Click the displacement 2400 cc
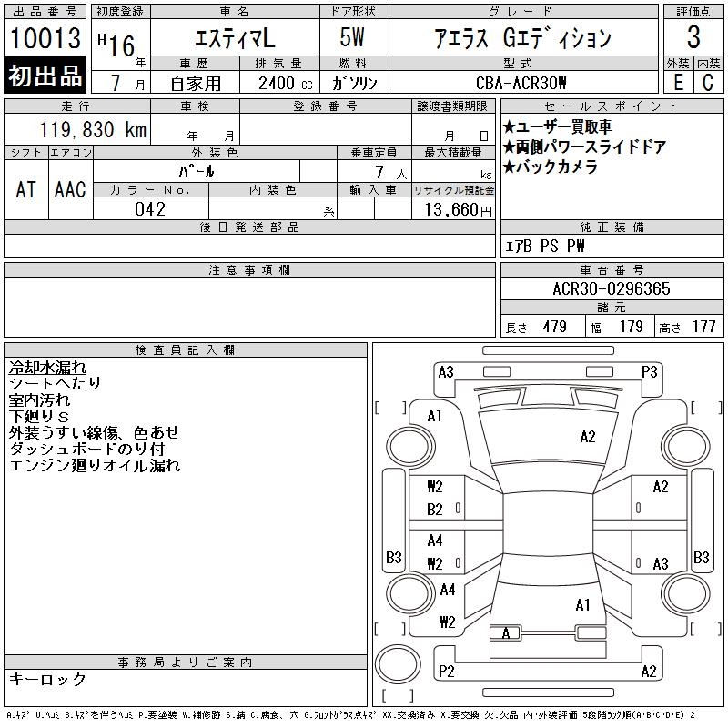 285,84
